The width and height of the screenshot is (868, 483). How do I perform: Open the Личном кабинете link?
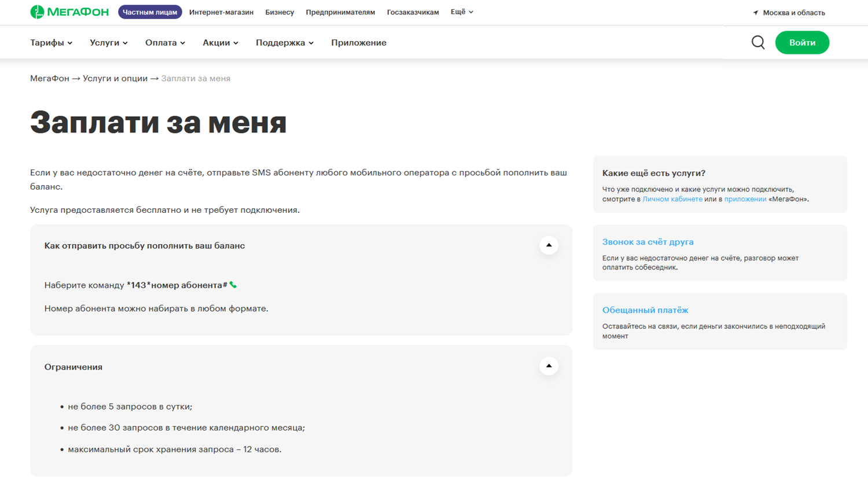click(672, 199)
